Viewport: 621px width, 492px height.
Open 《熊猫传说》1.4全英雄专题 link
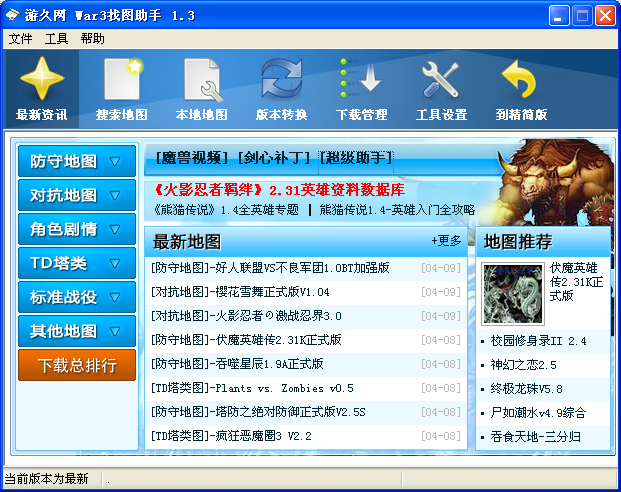coord(225,210)
